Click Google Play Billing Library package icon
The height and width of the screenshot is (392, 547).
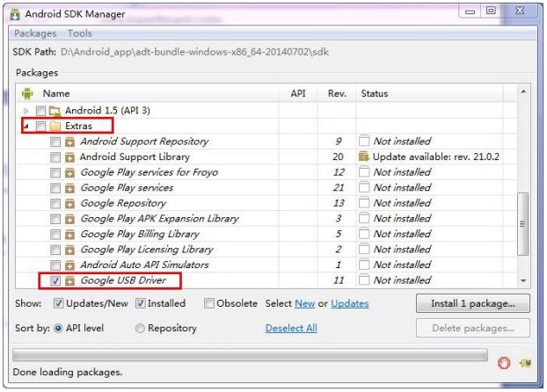69,235
